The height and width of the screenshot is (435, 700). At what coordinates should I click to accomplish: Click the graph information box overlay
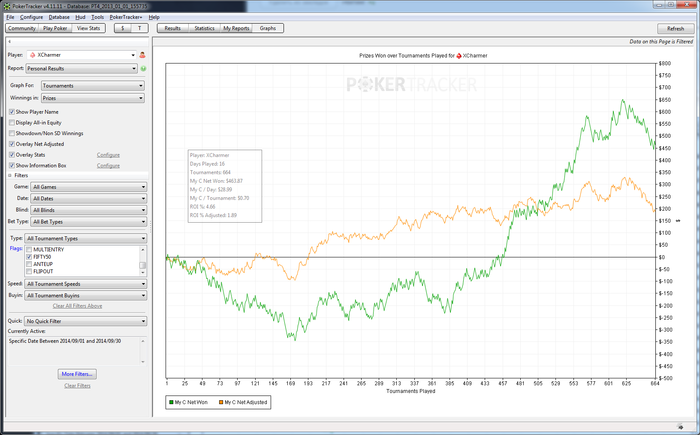point(225,186)
